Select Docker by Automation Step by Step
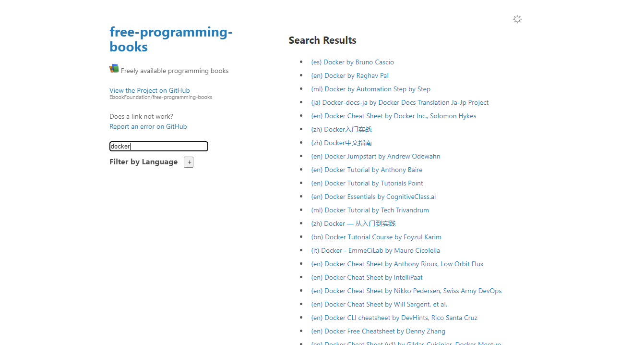Viewport: 644px width, 345px height. (x=370, y=89)
